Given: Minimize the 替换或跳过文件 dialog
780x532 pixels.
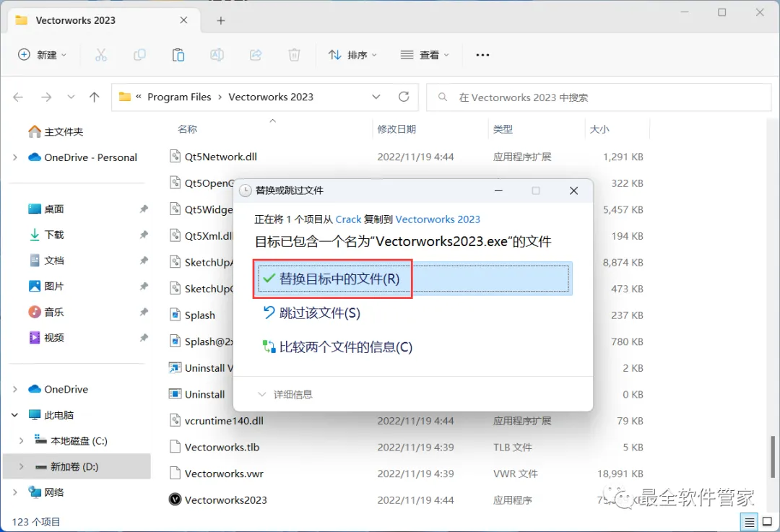Looking at the screenshot, I should pyautogui.click(x=498, y=191).
